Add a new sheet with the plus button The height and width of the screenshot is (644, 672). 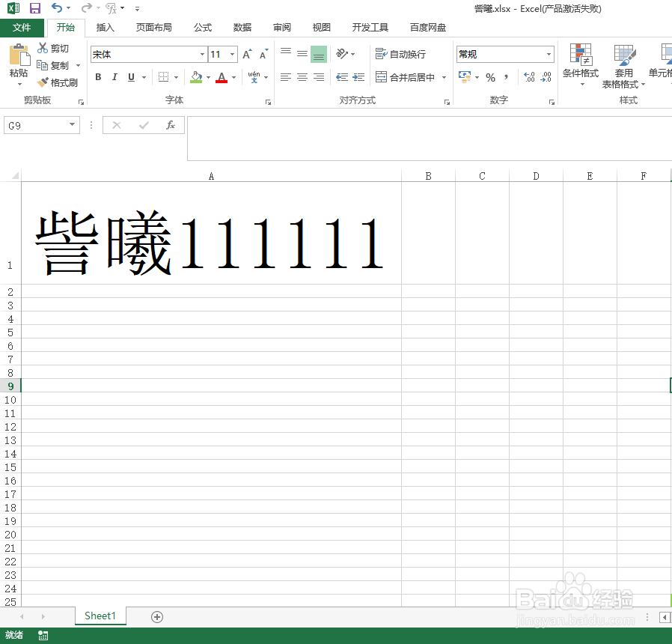[156, 616]
